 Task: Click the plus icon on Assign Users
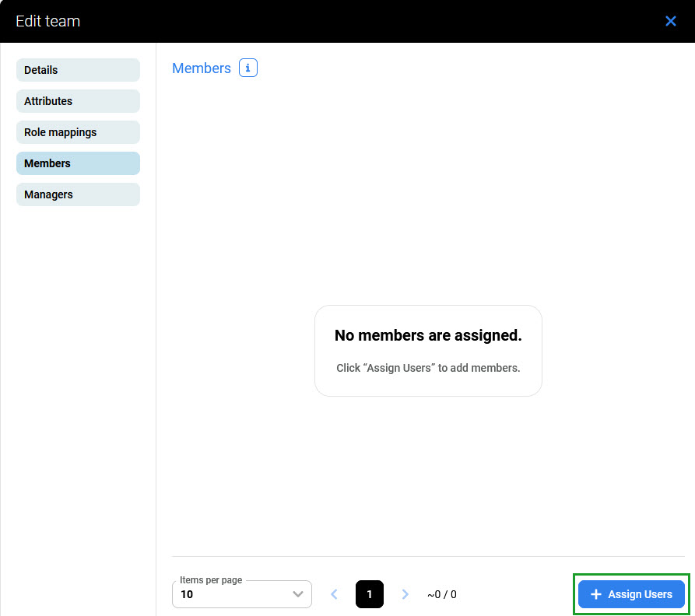pos(596,594)
